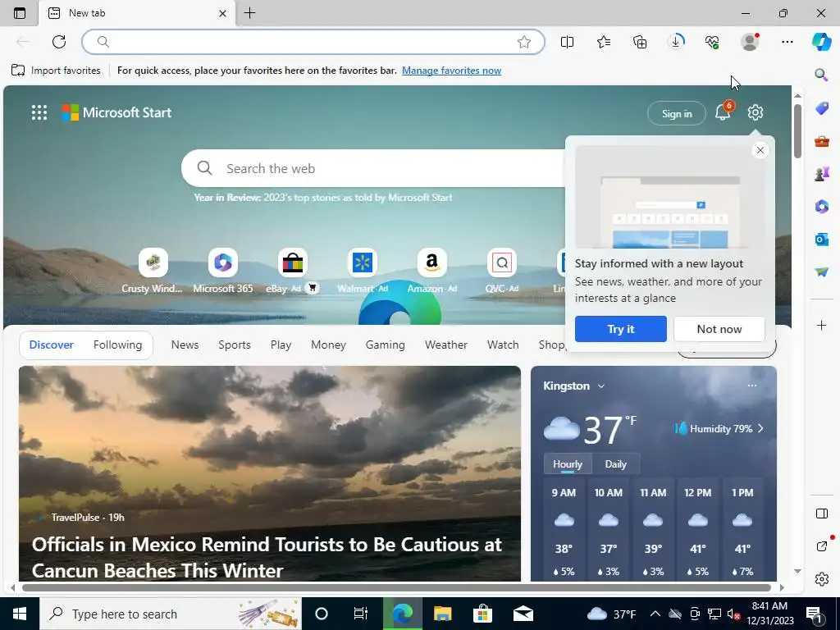Open the Play tab
840x630 pixels.
281,345
